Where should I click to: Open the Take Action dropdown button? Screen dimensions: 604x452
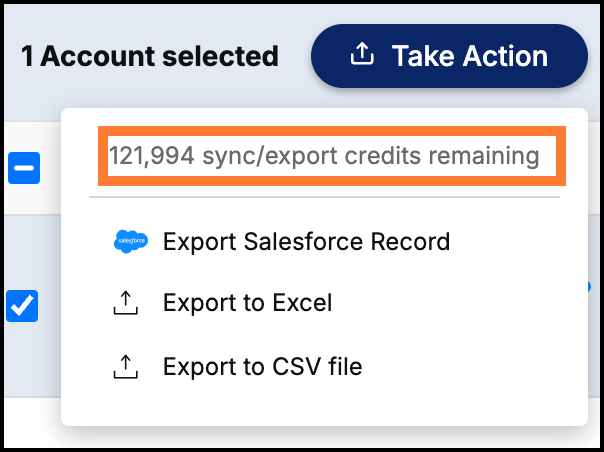[x=449, y=56]
